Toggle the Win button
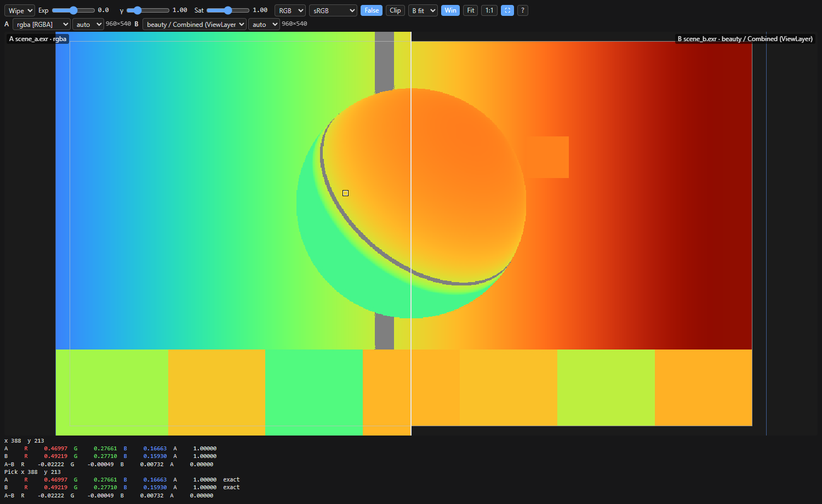This screenshot has height=504, width=822. [450, 10]
